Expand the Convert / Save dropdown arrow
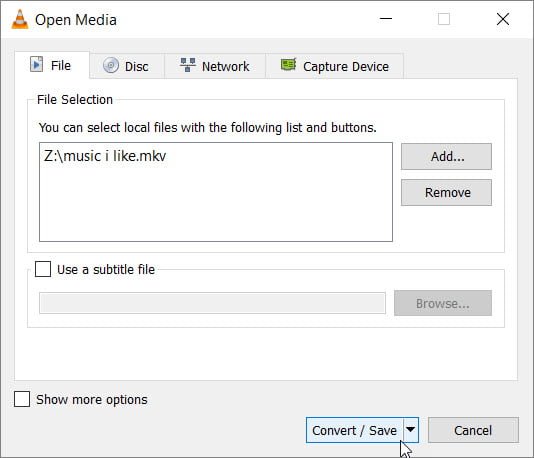The image size is (534, 458). [411, 430]
